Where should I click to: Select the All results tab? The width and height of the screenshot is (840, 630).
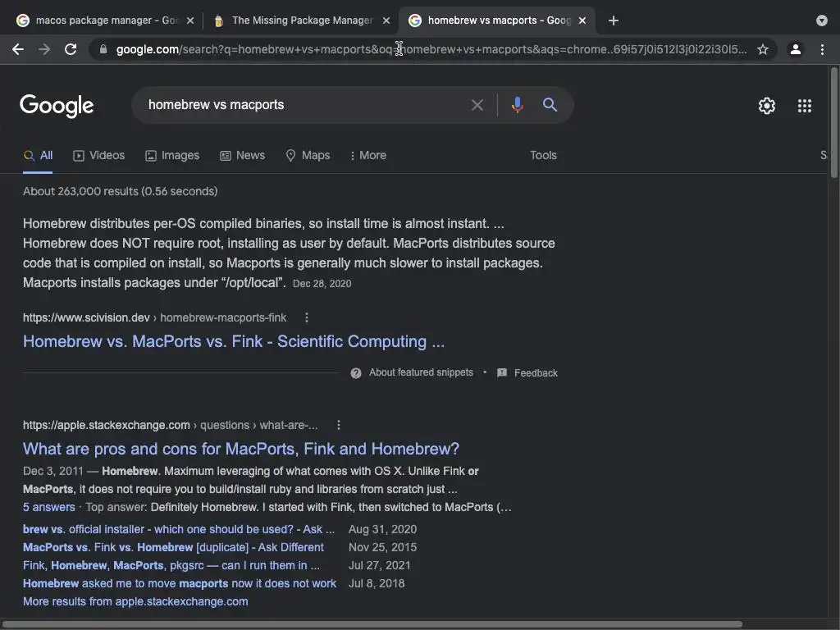tap(38, 155)
